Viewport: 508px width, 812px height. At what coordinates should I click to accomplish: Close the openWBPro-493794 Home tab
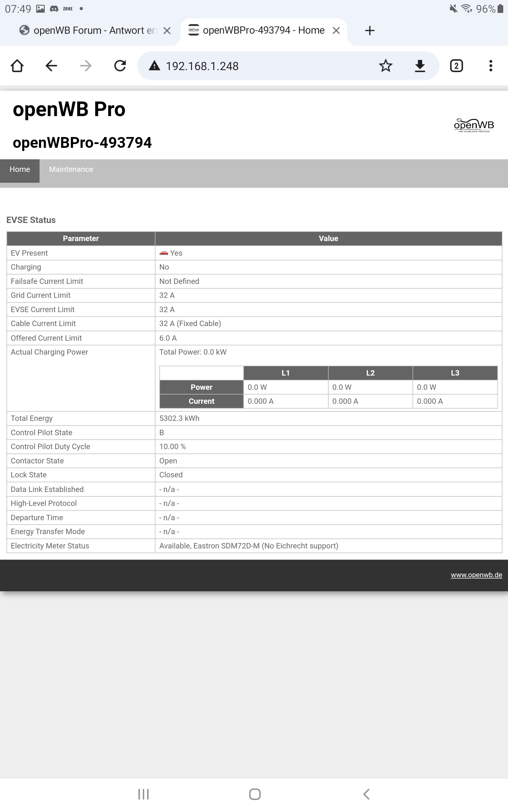pos(336,30)
